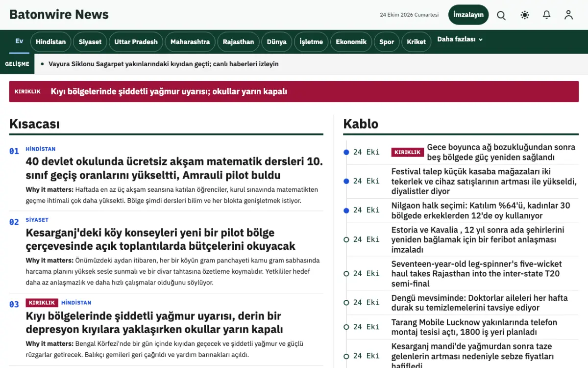Open the Dünya section tab
Screen dimensions: 588x368
click(277, 42)
